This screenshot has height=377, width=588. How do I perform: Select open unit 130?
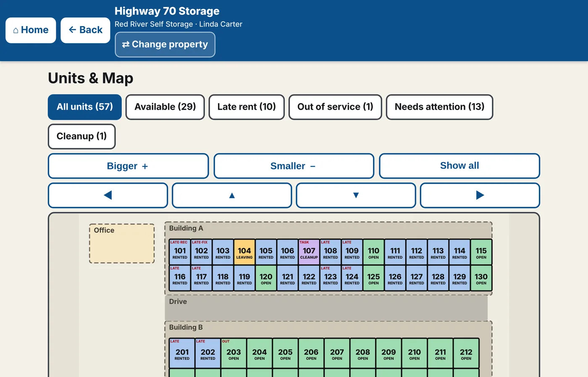[481, 278]
